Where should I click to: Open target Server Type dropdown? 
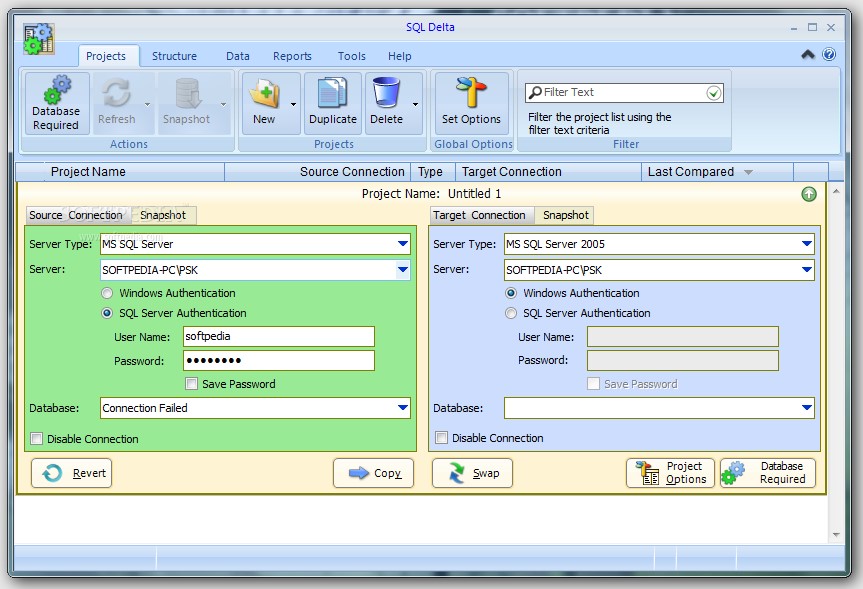(x=807, y=244)
